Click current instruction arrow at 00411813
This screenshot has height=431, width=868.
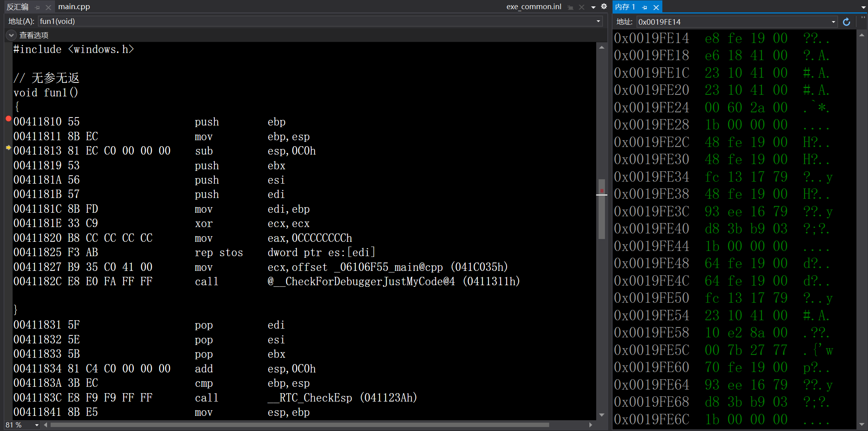click(x=8, y=148)
